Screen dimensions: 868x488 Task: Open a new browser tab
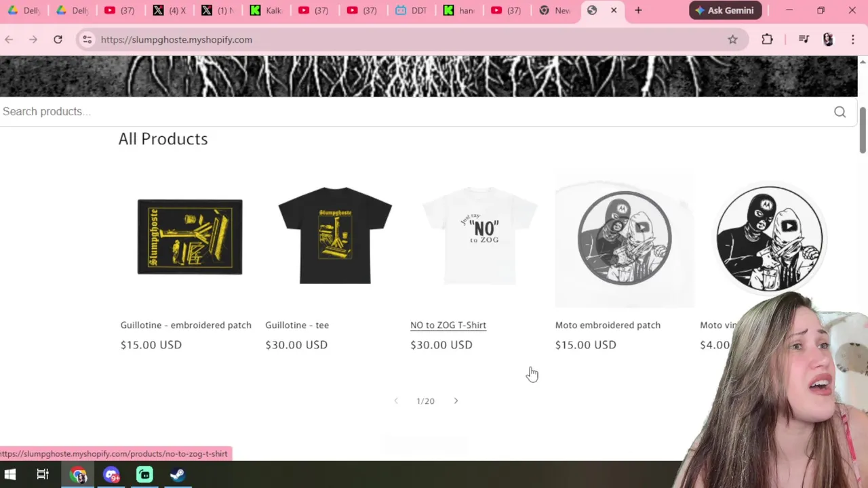[x=638, y=10]
